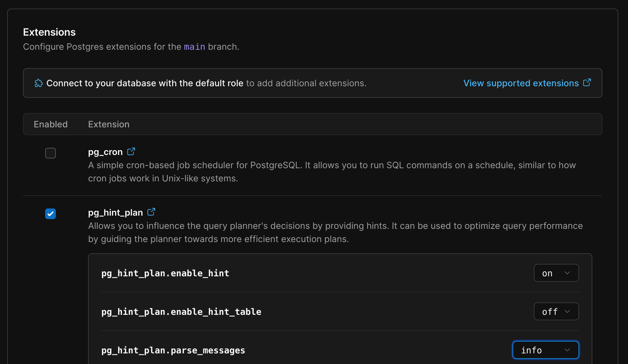Click the pg_hint_plan extension name

coord(115,212)
